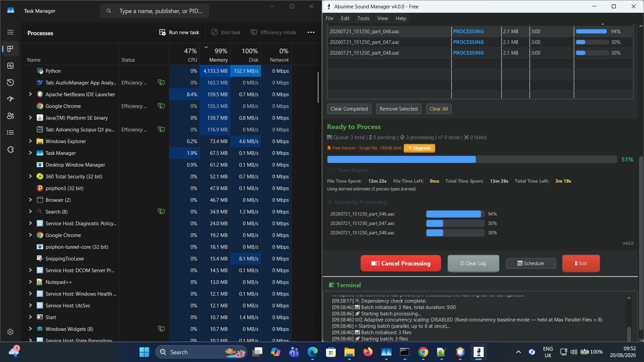Expand 360 Total Security process group
The width and height of the screenshot is (644, 362).
pyautogui.click(x=30, y=177)
